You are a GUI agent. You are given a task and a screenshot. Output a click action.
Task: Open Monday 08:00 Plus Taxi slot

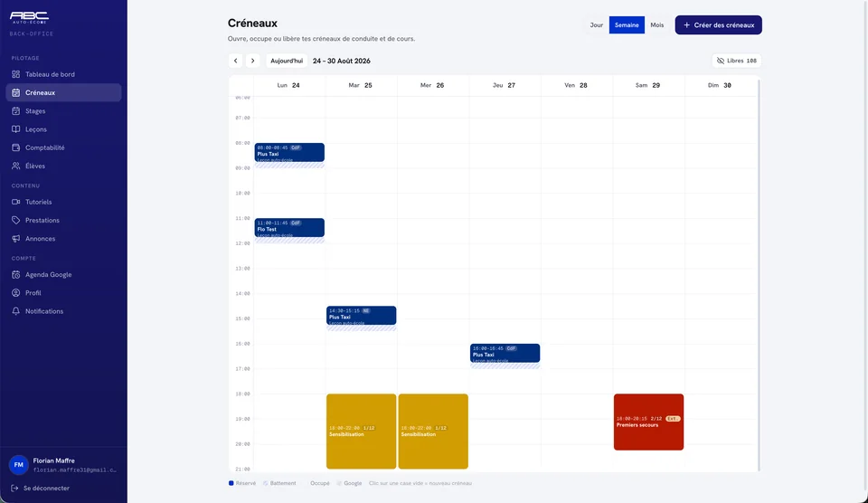pyautogui.click(x=289, y=152)
